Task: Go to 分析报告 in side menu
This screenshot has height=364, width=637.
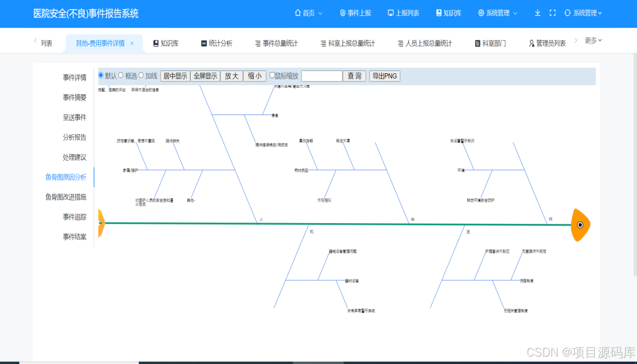Action: 75,137
